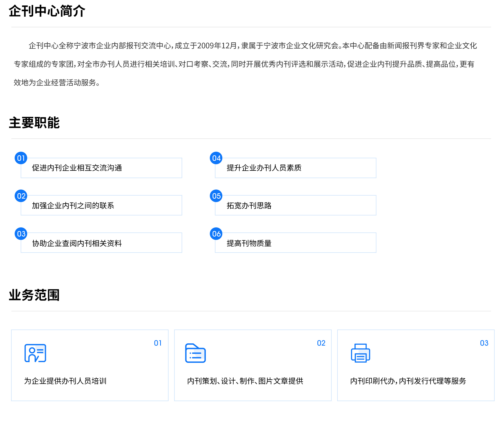Select the 拓宽办刊思路 item
The height and width of the screenshot is (422, 504).
click(296, 205)
